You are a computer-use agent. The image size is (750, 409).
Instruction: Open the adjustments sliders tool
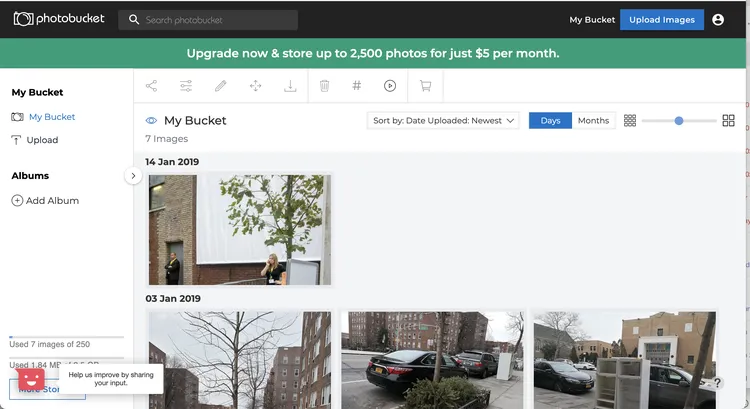(186, 86)
